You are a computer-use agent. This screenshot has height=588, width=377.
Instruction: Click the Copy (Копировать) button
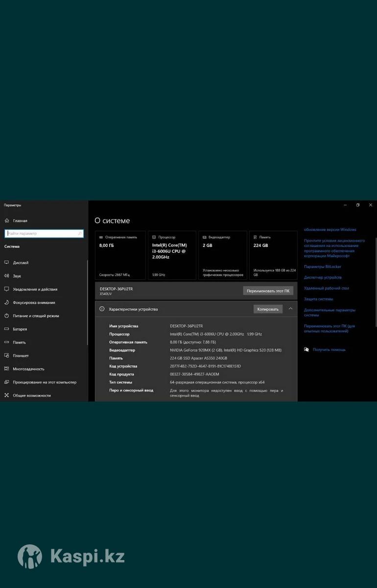(x=268, y=309)
